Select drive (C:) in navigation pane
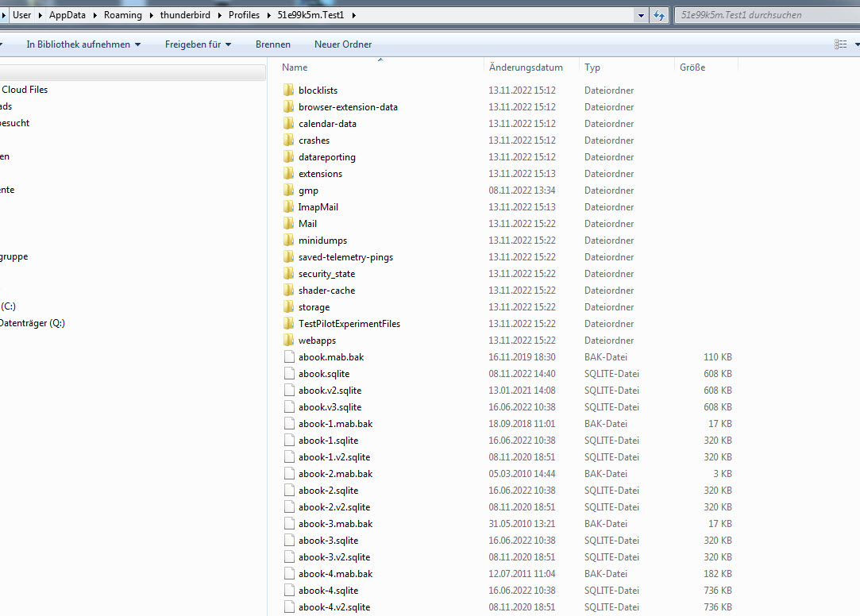860x616 pixels. [8, 306]
